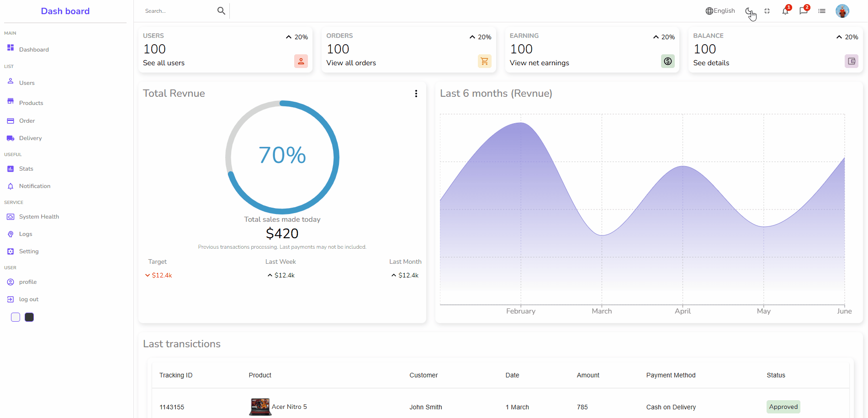
Task: Click View net earnings link
Action: [540, 63]
